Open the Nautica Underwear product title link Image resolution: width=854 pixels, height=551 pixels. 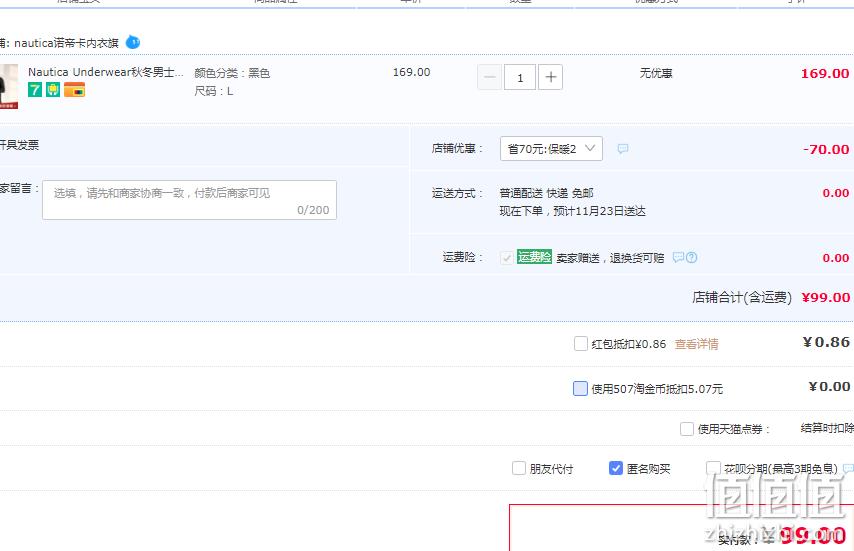106,72
